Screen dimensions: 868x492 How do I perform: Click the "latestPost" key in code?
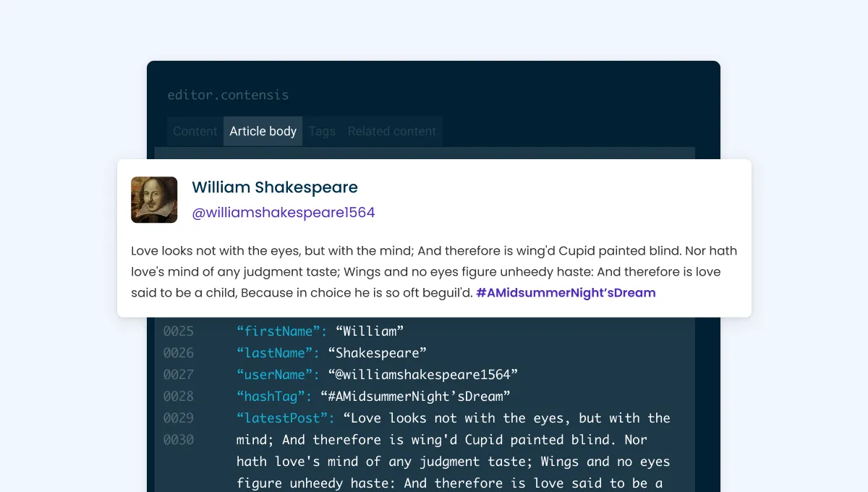(x=286, y=418)
